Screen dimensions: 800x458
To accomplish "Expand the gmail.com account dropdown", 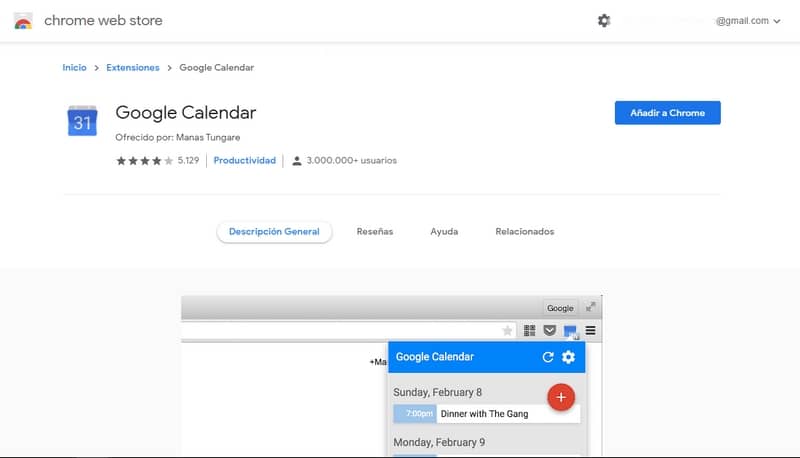I will point(747,21).
